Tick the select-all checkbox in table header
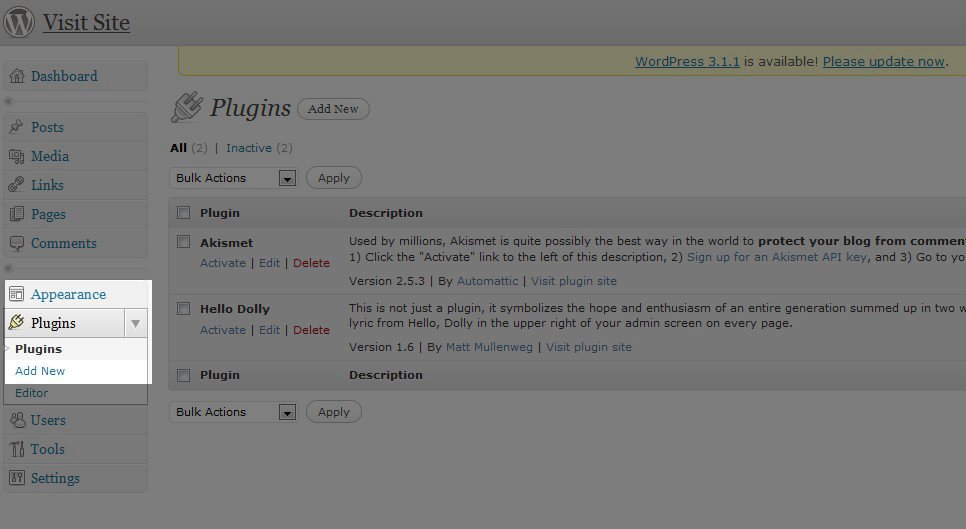 coord(184,212)
